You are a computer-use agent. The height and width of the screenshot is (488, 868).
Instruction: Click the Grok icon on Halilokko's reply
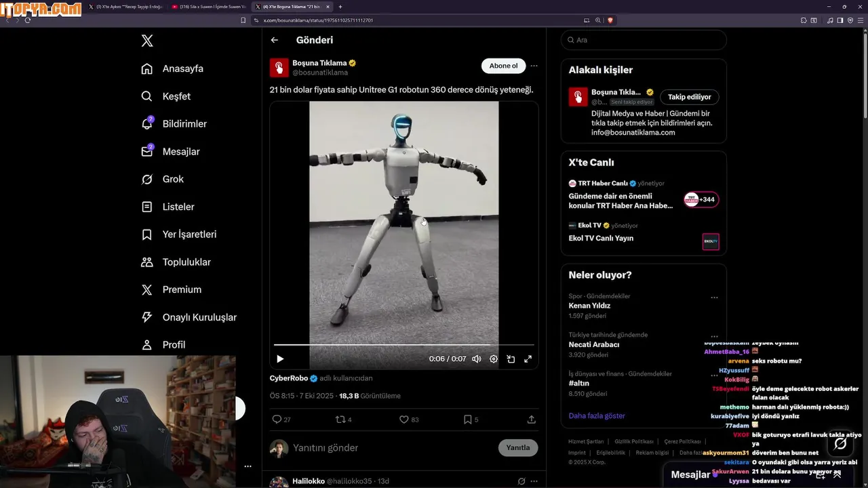click(521, 481)
